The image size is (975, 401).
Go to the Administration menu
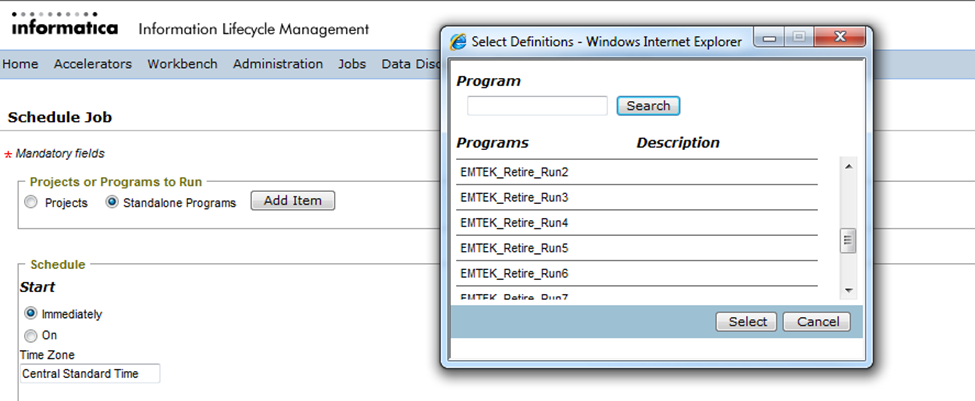277,64
